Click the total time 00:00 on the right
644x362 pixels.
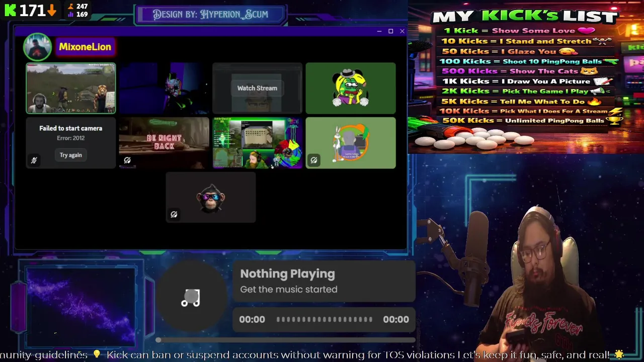(x=396, y=319)
